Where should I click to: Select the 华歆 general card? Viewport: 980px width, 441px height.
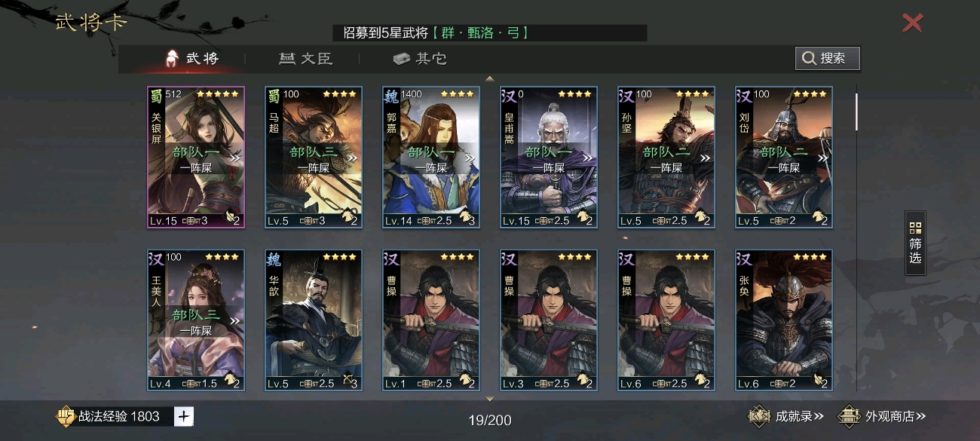314,320
